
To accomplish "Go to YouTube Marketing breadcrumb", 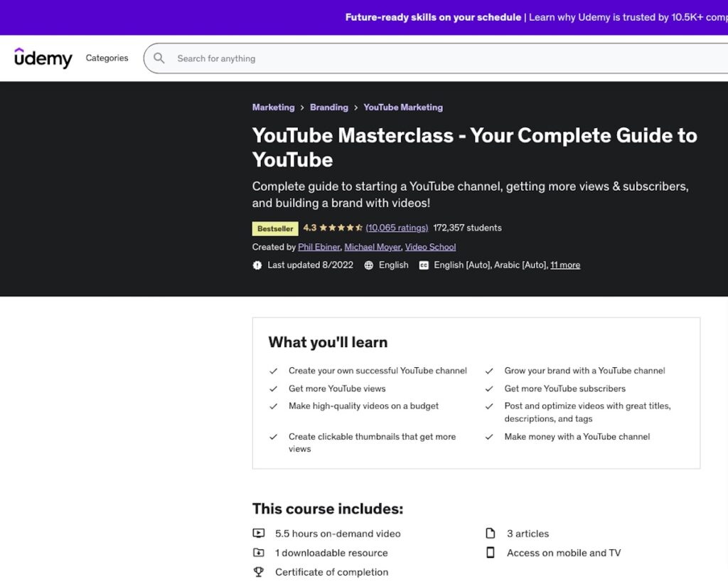I will [x=403, y=107].
